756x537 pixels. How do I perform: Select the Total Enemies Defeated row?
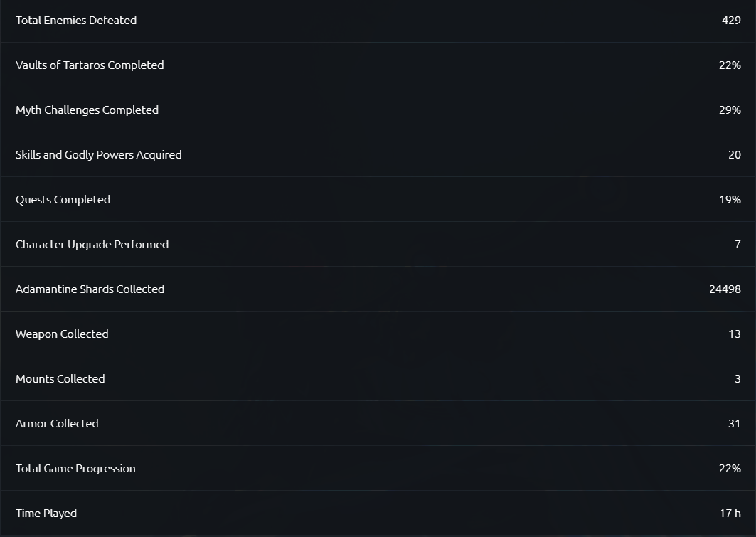click(378, 20)
